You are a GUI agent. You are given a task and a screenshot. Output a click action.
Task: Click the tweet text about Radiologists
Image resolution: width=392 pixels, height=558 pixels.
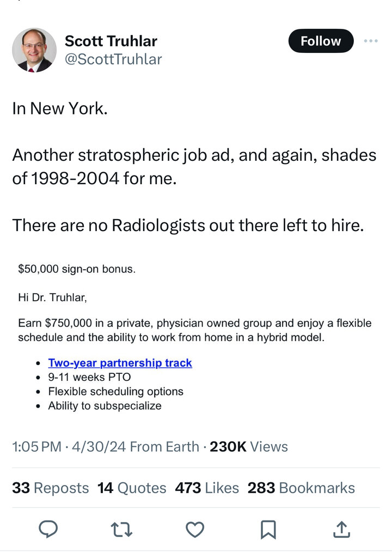click(x=188, y=225)
